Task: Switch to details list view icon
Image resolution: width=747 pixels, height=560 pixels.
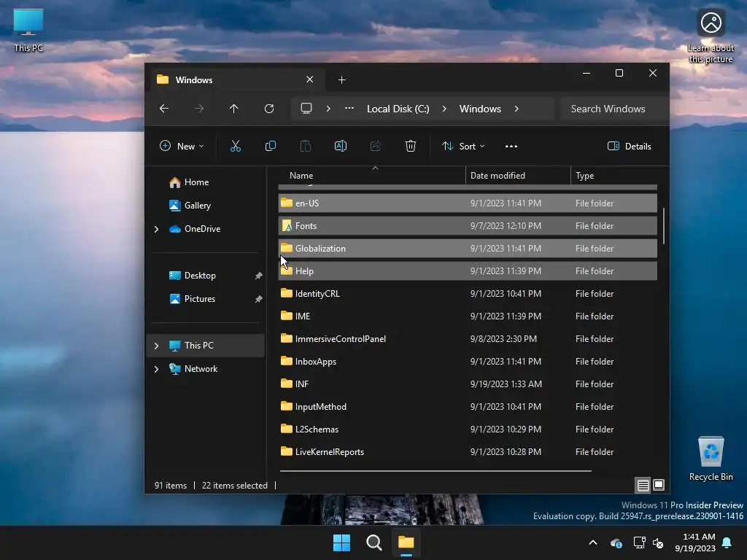Action: coord(643,485)
